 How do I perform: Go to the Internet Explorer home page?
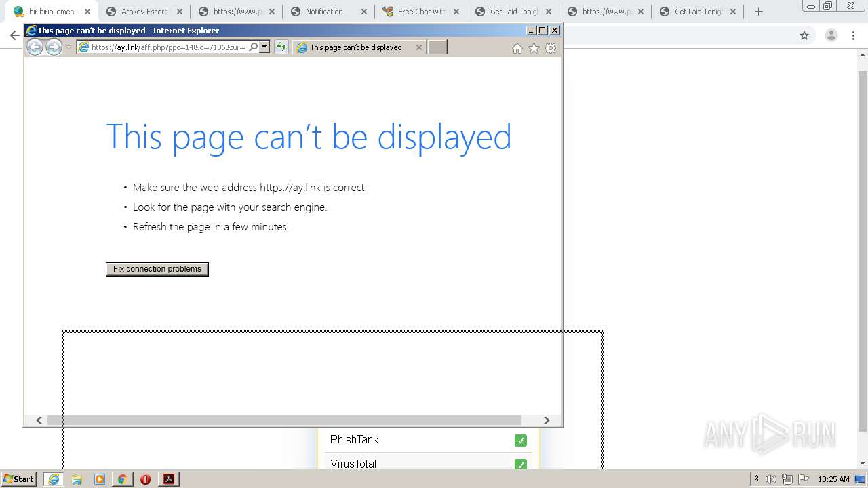pos(517,48)
